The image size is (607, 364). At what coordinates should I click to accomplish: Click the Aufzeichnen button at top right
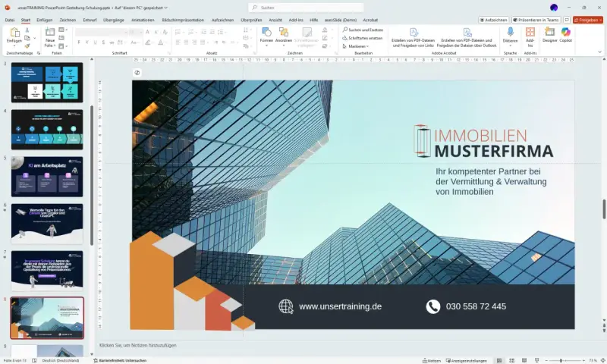tap(494, 20)
